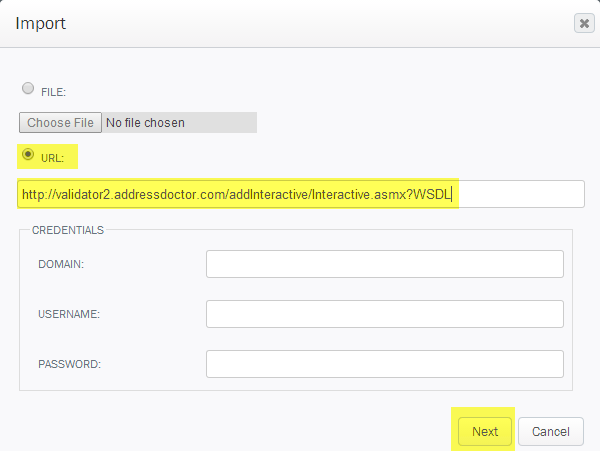Click 'WSDL' at the end of the URL
This screenshot has width=600, height=451.
tap(432, 194)
